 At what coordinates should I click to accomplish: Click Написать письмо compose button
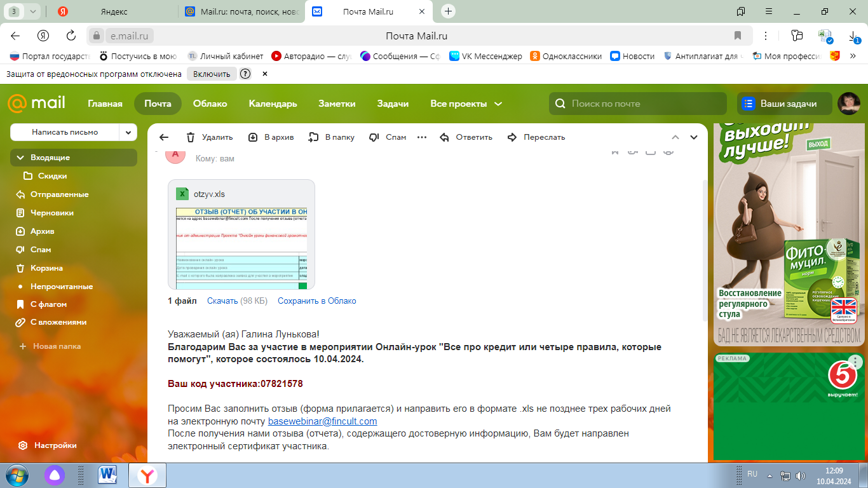pos(65,132)
